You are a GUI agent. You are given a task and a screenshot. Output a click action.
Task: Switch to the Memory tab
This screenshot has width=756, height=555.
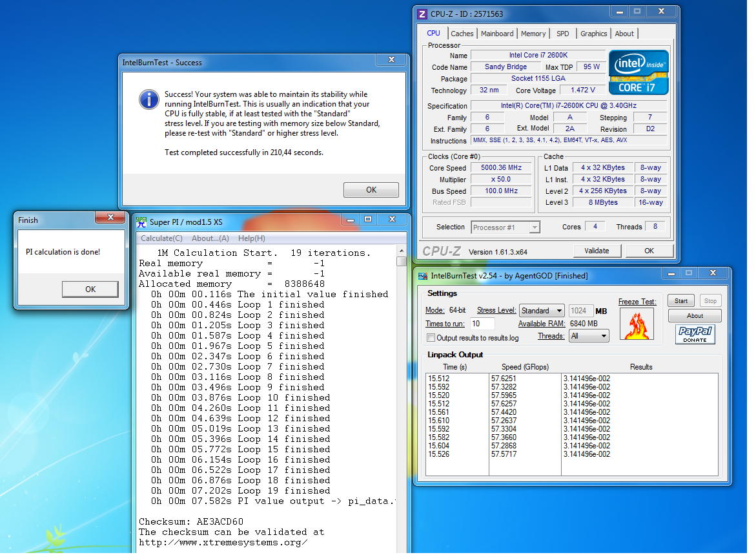pyautogui.click(x=533, y=34)
